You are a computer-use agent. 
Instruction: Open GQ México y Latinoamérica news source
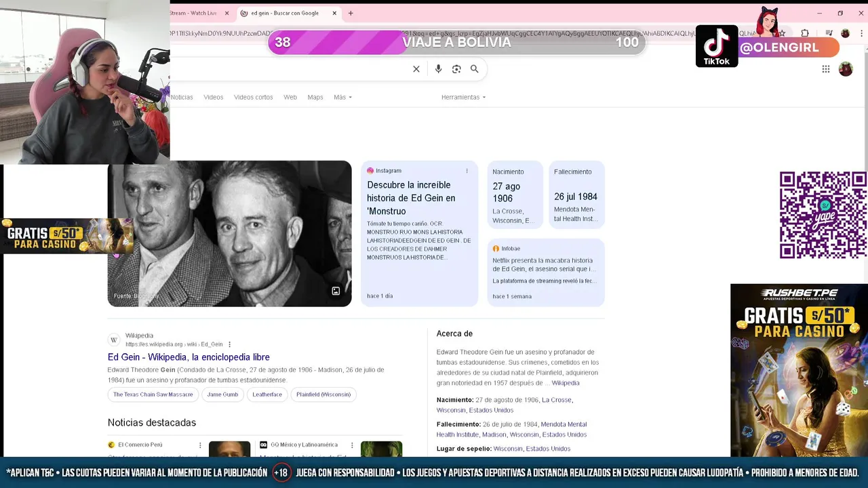coord(304,445)
